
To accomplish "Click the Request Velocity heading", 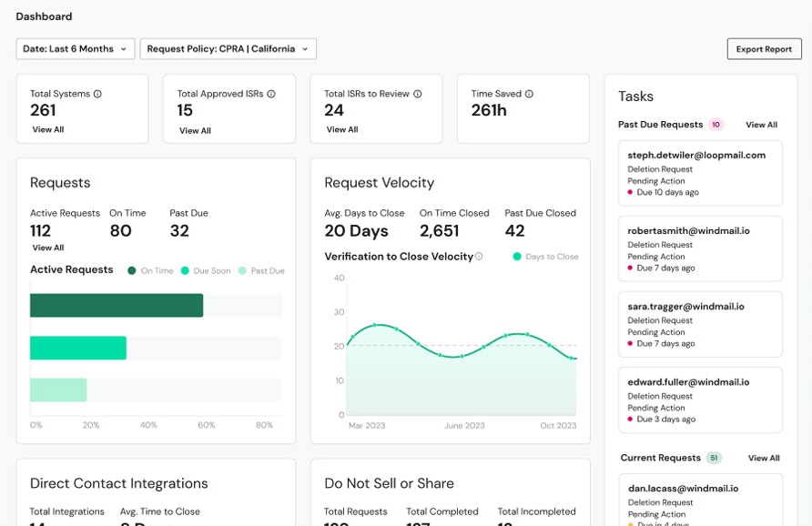I will coord(380,183).
